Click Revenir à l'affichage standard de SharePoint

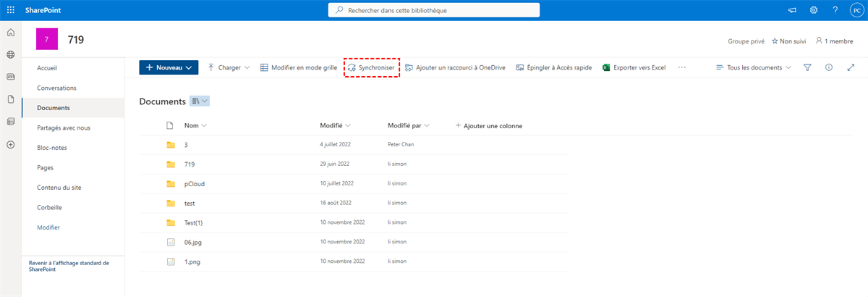point(69,266)
